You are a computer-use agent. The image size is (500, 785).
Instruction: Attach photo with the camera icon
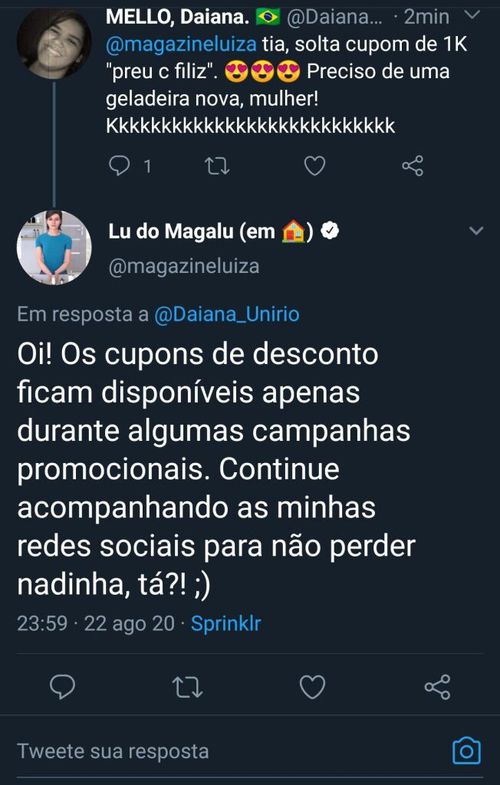tap(466, 751)
